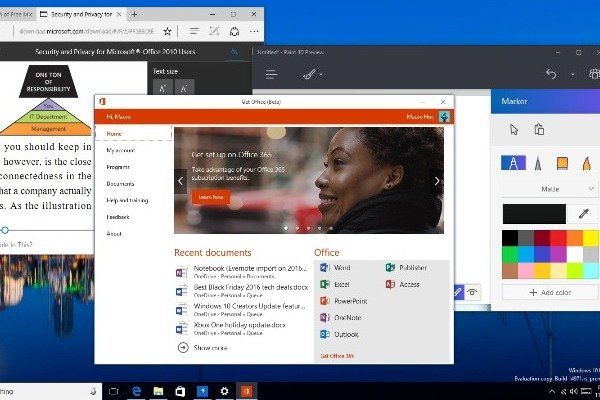This screenshot has height=400, width=600.
Task: Switch to Documents in Get Office sidebar
Action: pos(121,184)
